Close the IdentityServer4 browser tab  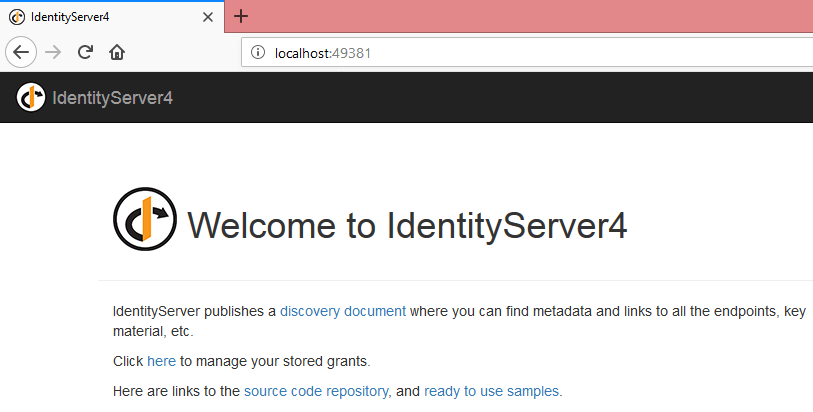207,17
